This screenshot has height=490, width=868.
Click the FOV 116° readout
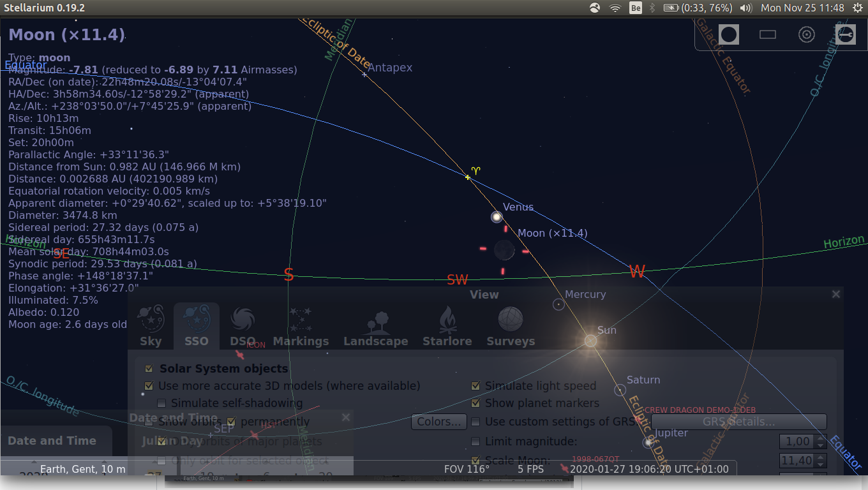click(x=467, y=469)
